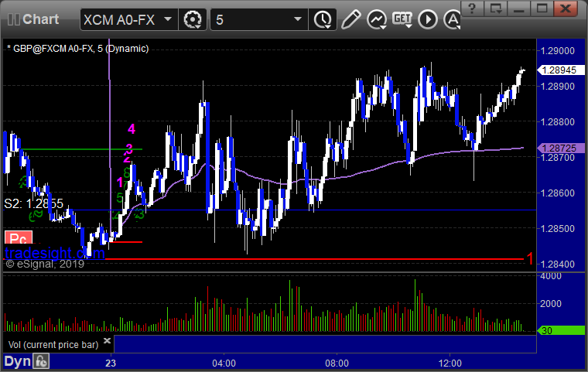This screenshot has height=372, width=588.
Task: Maximize the chart window
Action: [x=542, y=8]
